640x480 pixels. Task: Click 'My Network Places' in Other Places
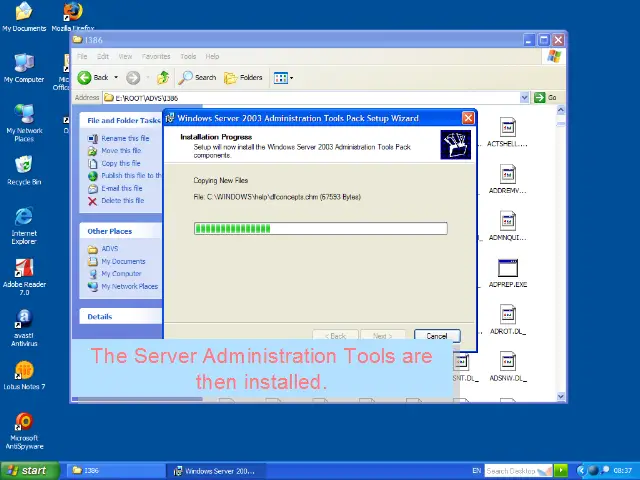point(129,286)
